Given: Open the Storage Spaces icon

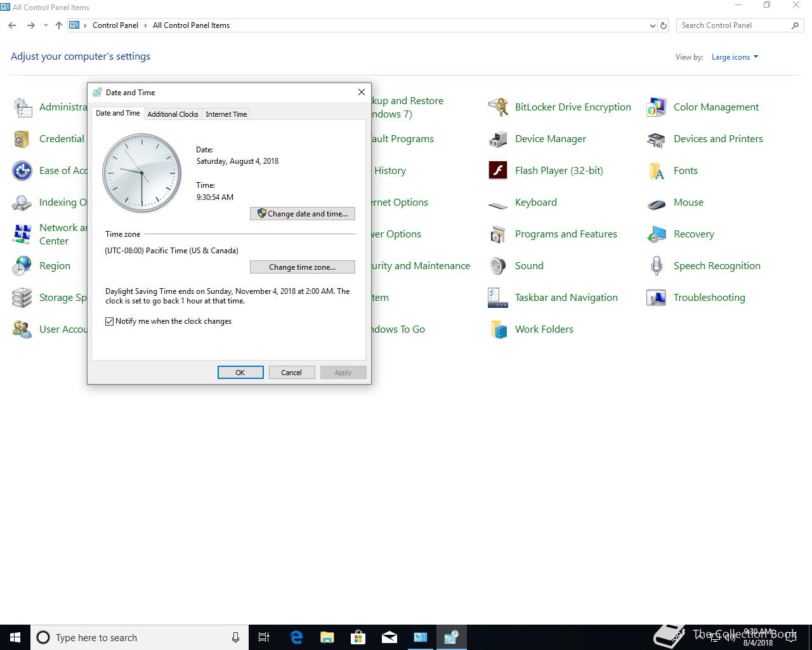Looking at the screenshot, I should pyautogui.click(x=22, y=298).
